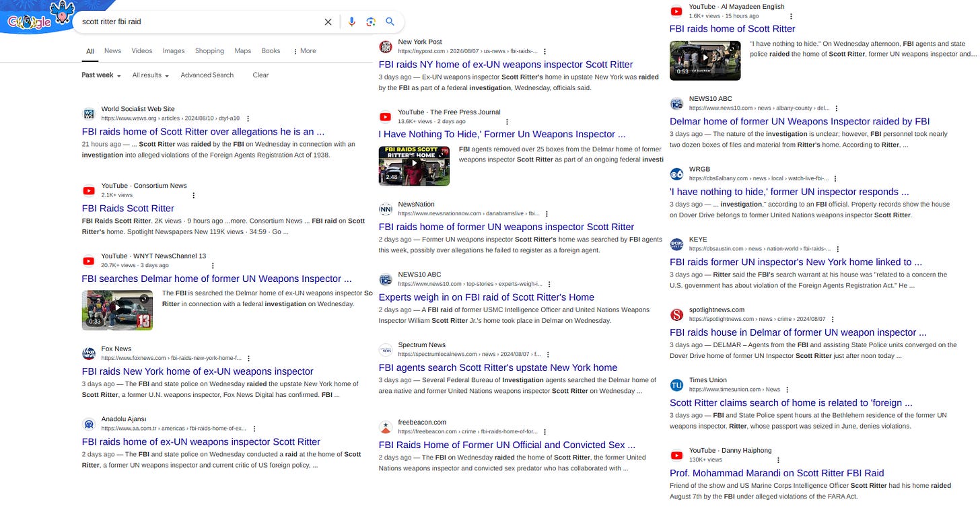
Task: Open three-dot menu for NEWS10 ABC Delmar result
Action: pos(837,108)
